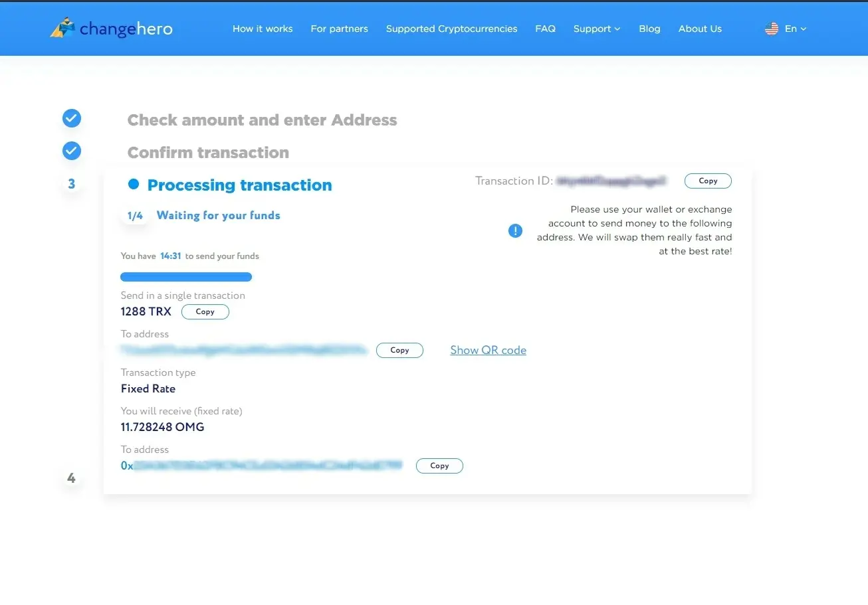Click the US flag icon
Image resolution: width=868 pixels, height=605 pixels.
point(772,29)
